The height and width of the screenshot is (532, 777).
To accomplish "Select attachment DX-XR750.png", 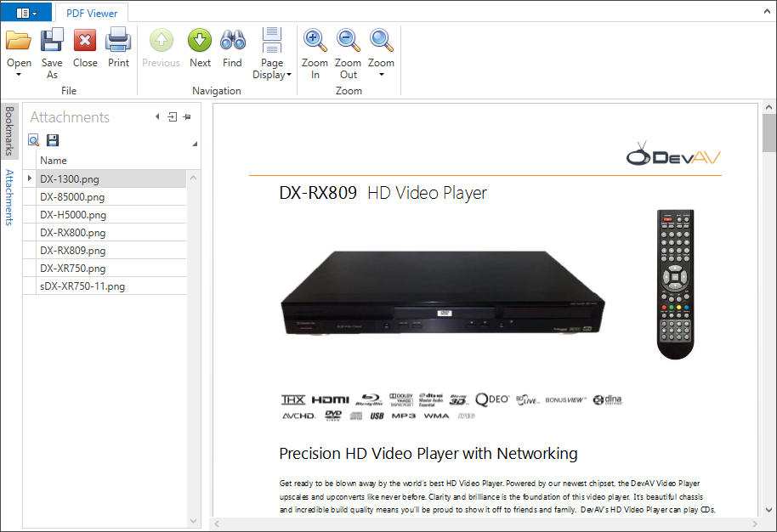I will [x=111, y=268].
